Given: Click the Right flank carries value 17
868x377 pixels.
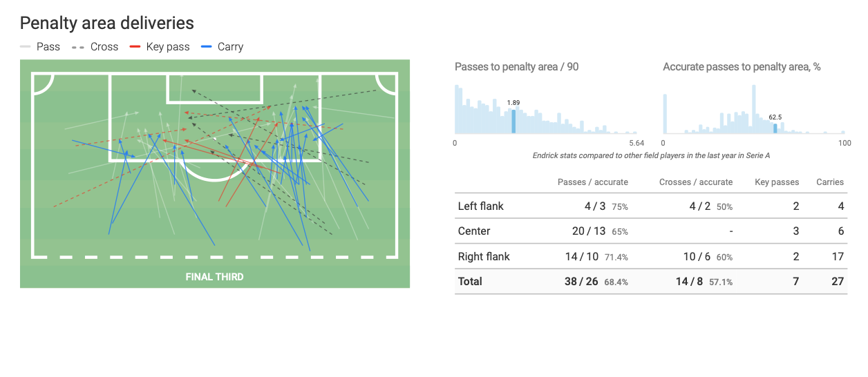Looking at the screenshot, I should (x=838, y=256).
